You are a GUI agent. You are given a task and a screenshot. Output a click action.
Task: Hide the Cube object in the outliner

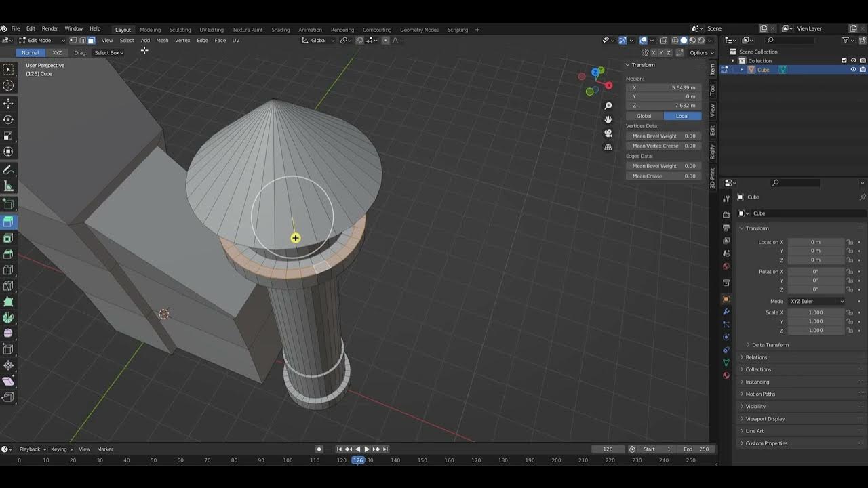[854, 70]
